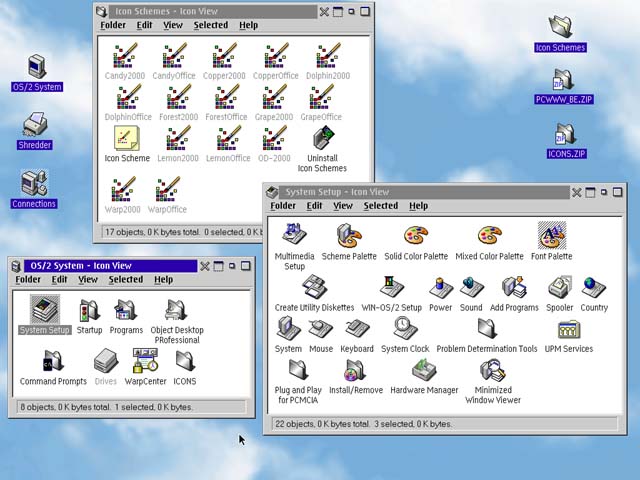Screen dimensions: 640x480
Task: Open Folder menu in Icon Schemes window
Action: [113, 25]
